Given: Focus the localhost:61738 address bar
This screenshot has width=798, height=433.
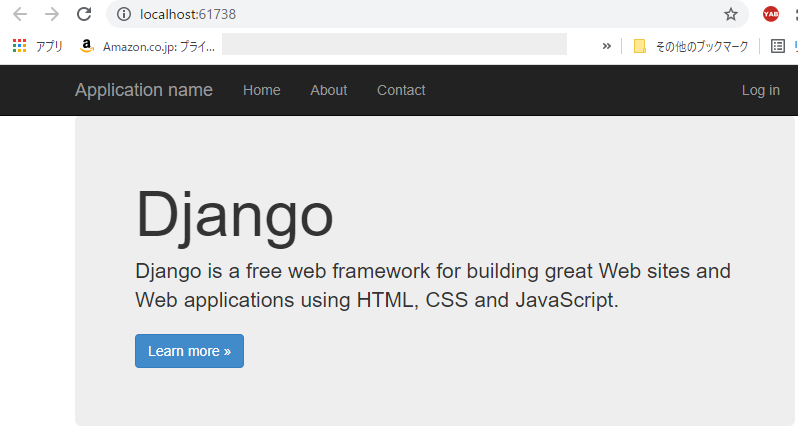Looking at the screenshot, I should [x=428, y=14].
